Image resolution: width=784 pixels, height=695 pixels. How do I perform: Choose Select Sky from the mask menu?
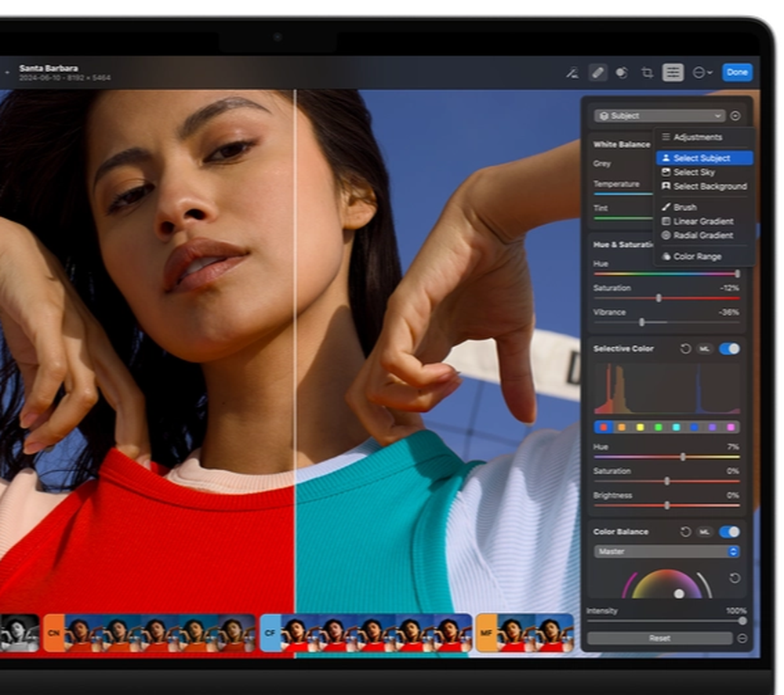point(693,172)
